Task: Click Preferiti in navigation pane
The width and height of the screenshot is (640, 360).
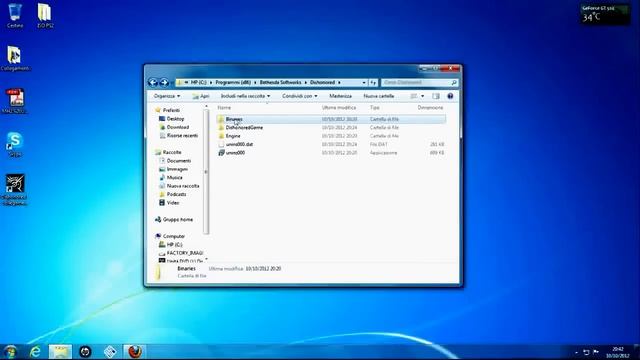Action: tap(171, 110)
